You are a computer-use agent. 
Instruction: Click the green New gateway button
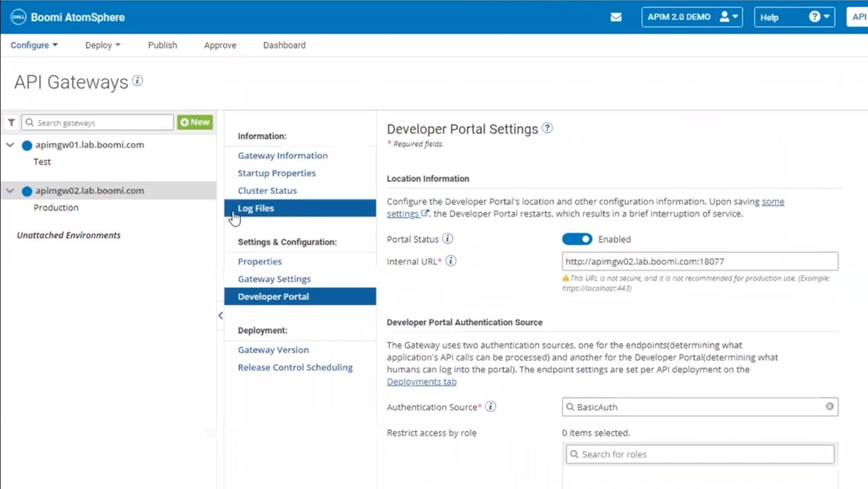pos(195,122)
